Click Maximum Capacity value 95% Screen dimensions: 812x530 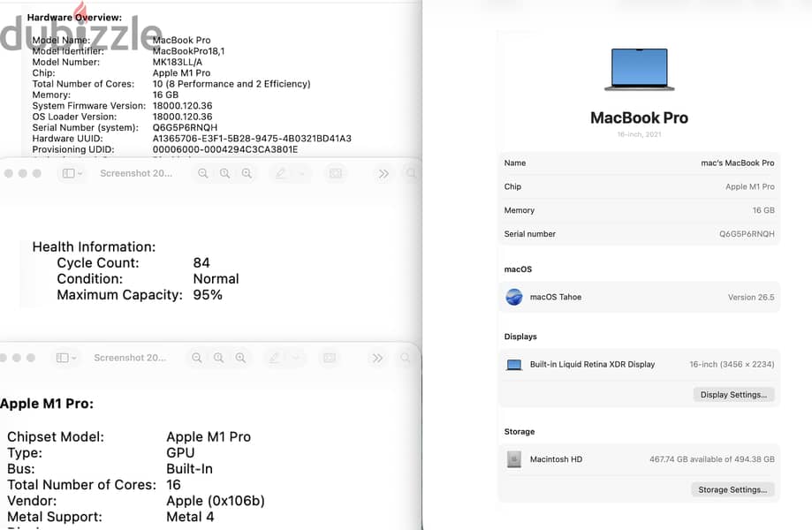pos(208,295)
